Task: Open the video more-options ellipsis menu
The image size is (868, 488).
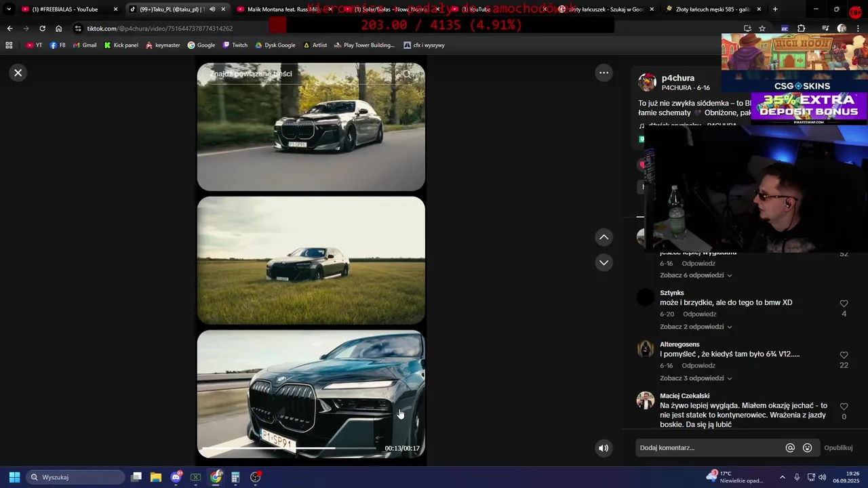Action: pyautogui.click(x=604, y=73)
